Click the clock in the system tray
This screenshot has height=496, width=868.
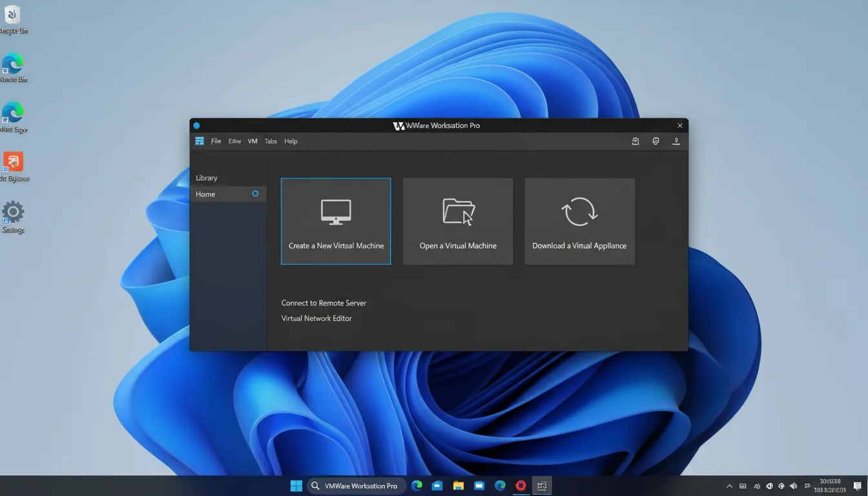click(829, 486)
